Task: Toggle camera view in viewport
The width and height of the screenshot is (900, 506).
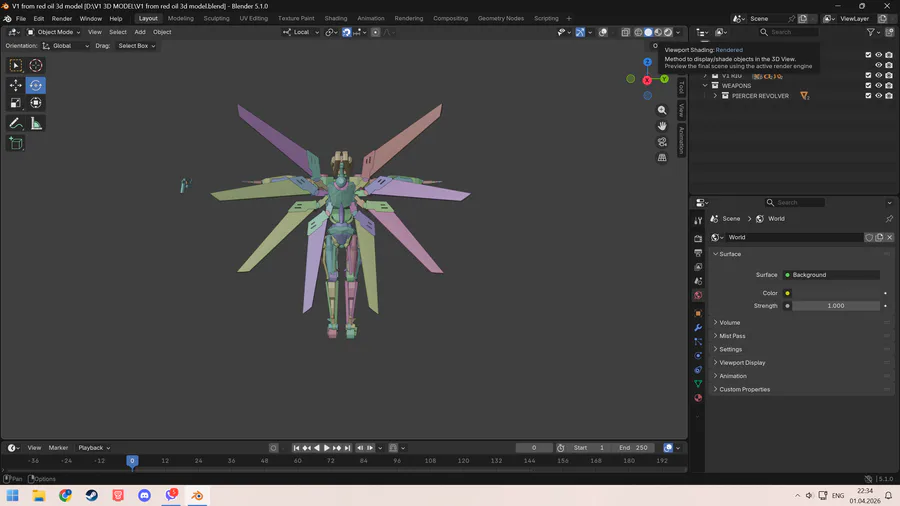Action: (x=662, y=142)
